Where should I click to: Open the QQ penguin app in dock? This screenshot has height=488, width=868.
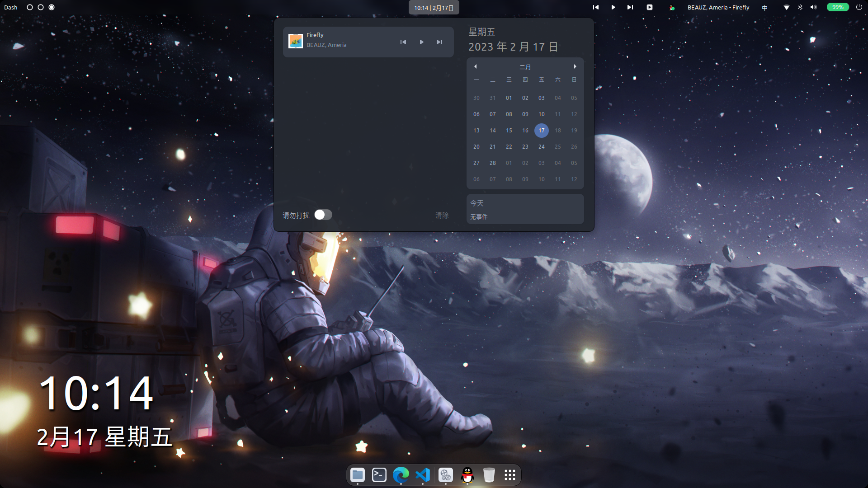coord(467,475)
